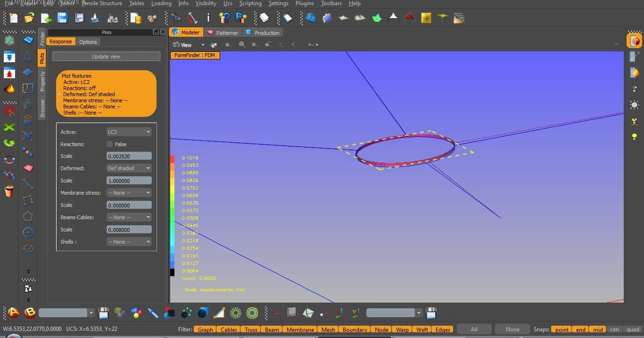Toggle the 'quad' snap option

[632, 329]
